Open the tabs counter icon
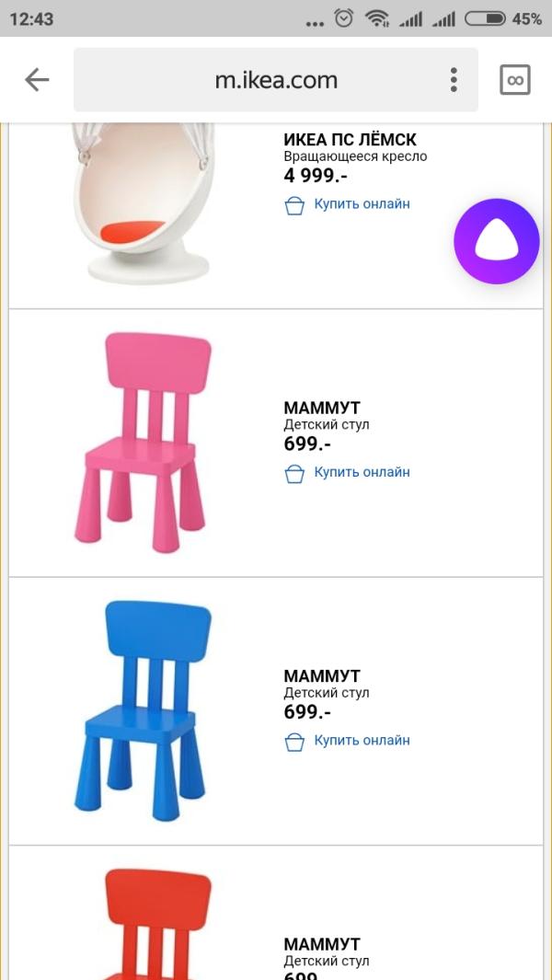Image resolution: width=552 pixels, height=980 pixels. pyautogui.click(x=515, y=80)
